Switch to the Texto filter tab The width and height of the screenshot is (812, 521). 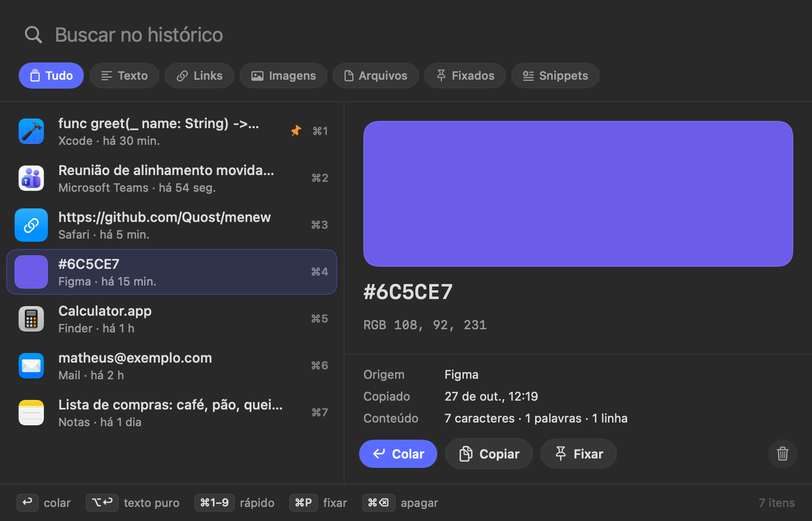(124, 76)
